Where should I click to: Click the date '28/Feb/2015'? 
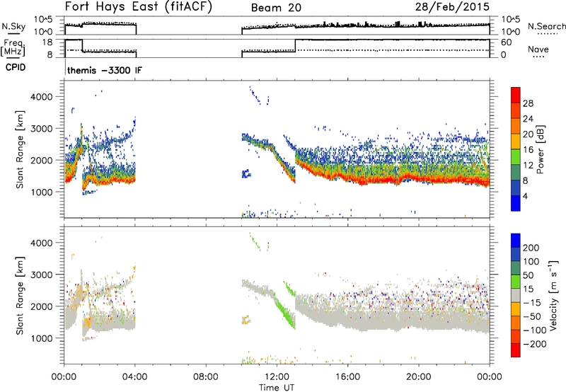tap(452, 6)
